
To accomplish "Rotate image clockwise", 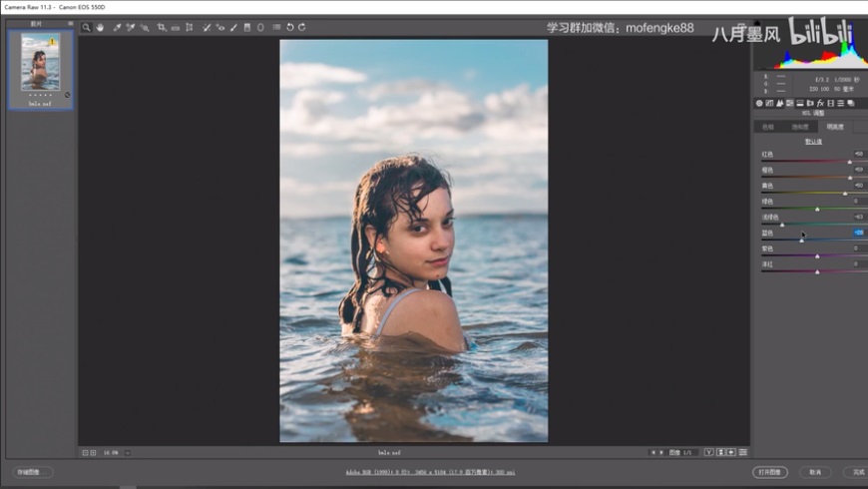I will [x=302, y=27].
